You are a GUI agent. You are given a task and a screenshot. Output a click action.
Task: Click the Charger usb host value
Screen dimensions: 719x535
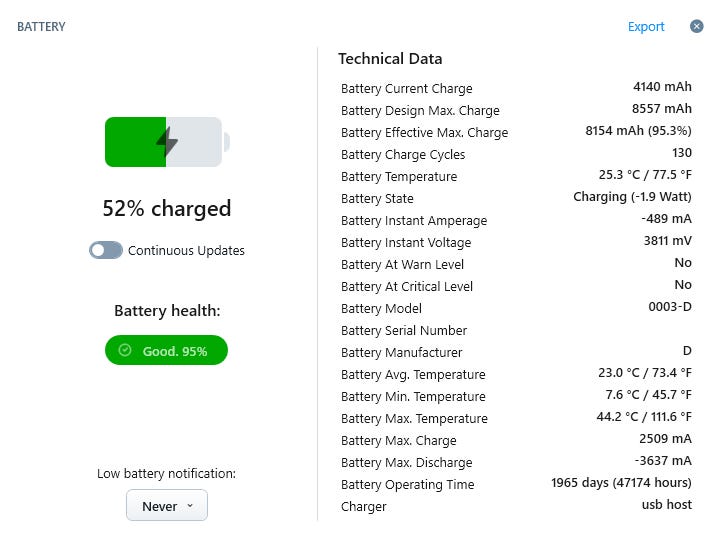point(666,505)
